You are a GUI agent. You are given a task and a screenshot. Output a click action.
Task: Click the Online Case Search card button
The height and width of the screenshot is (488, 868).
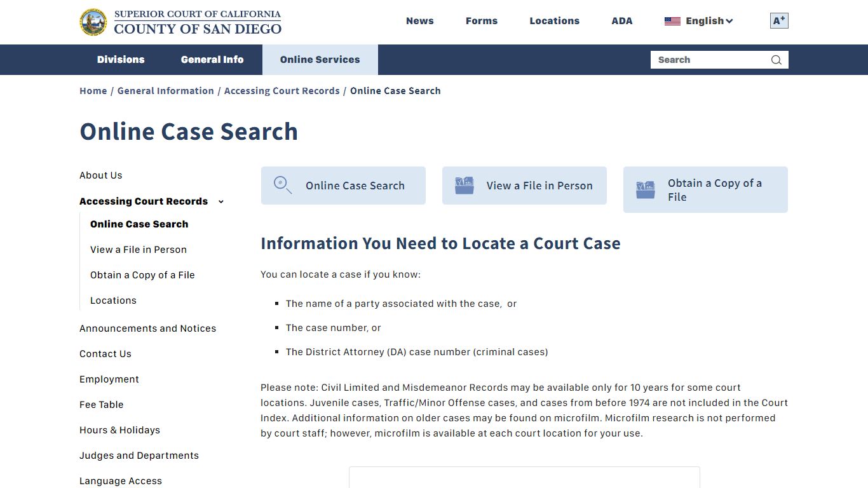coord(343,186)
